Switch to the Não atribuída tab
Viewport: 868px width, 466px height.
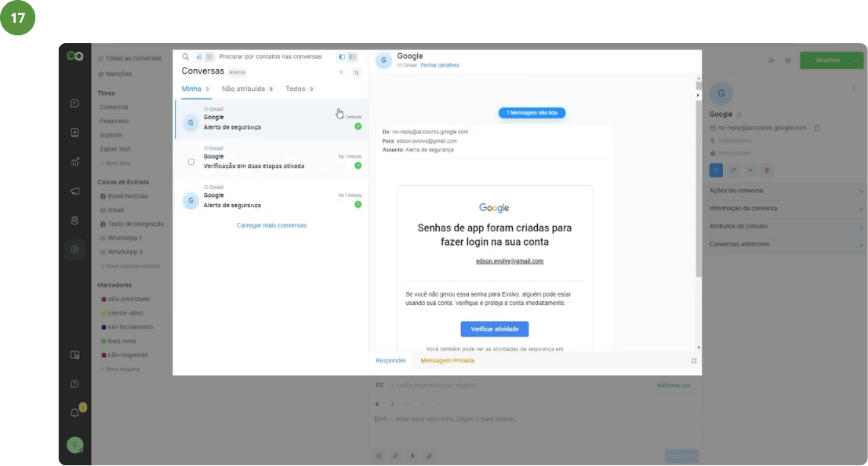pyautogui.click(x=248, y=89)
